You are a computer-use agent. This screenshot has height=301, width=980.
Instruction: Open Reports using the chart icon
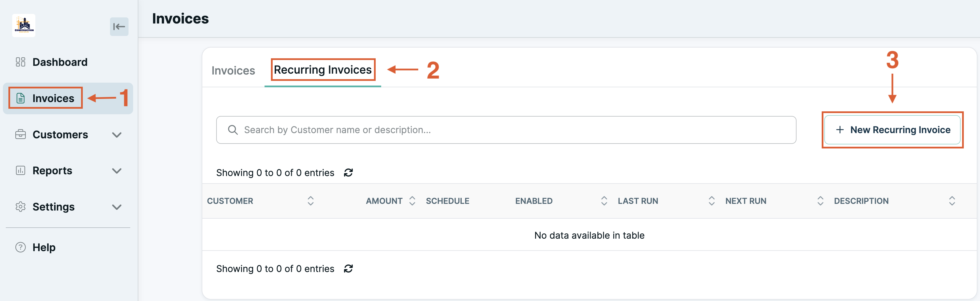pyautogui.click(x=20, y=170)
